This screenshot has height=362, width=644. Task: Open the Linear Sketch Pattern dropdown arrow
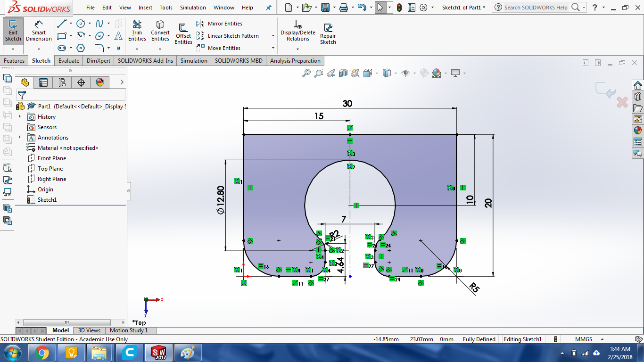[x=273, y=36]
